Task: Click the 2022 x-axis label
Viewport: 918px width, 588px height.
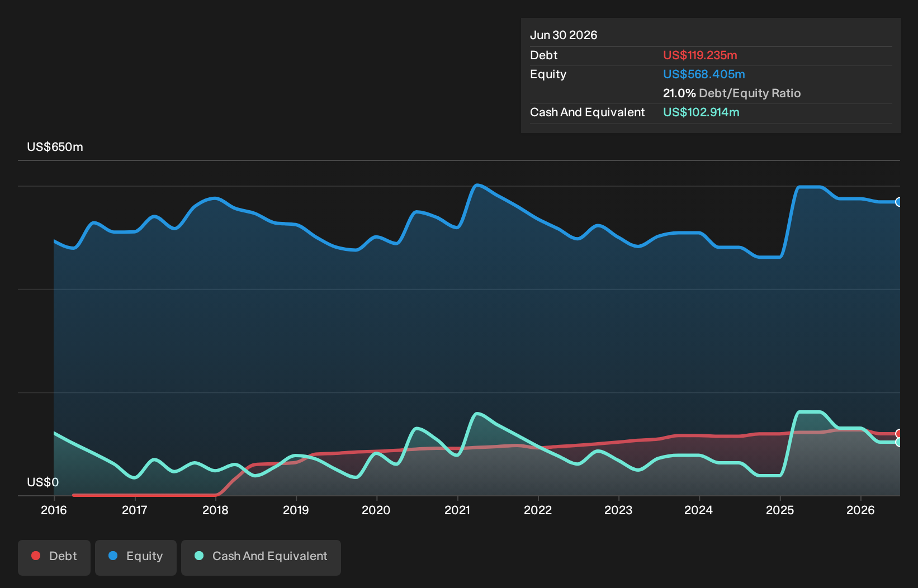Action: pos(538,510)
